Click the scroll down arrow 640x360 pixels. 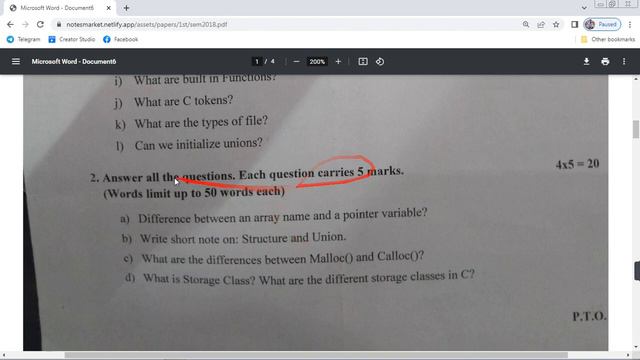(x=636, y=347)
